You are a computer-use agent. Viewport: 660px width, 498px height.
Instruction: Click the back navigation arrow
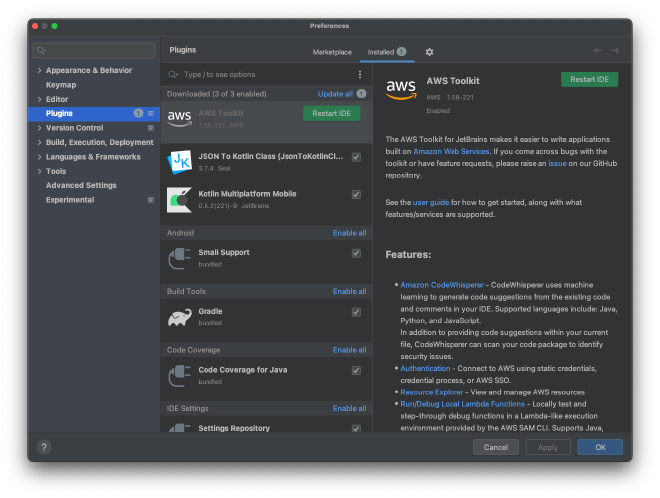click(x=597, y=51)
